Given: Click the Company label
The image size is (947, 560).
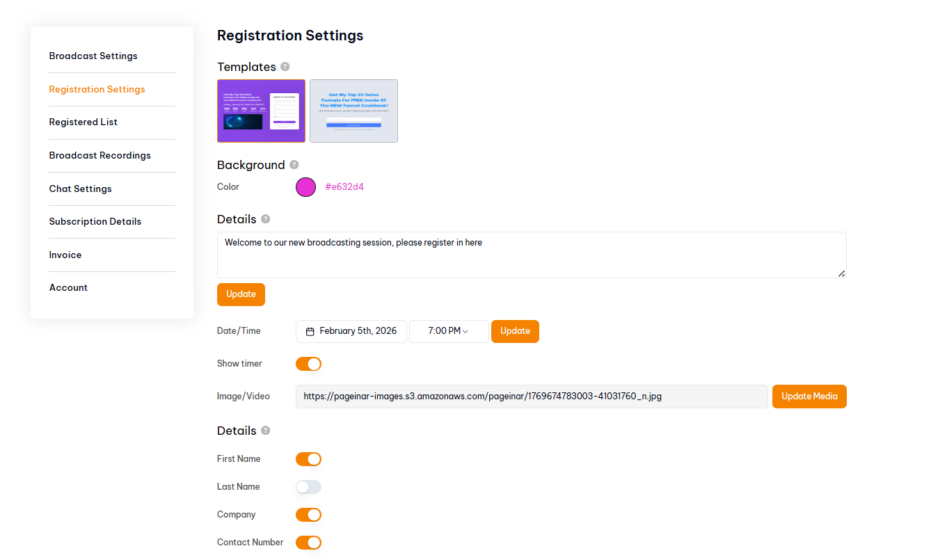Looking at the screenshot, I should (x=237, y=515).
